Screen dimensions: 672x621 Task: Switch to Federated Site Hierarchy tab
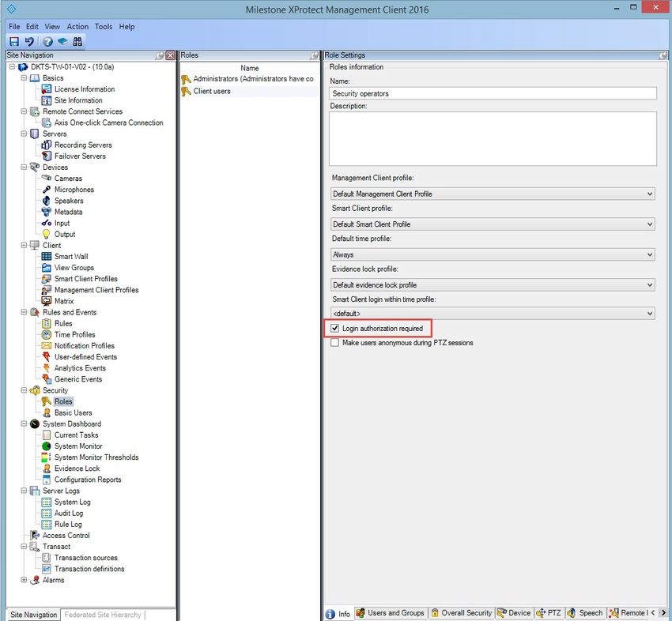coord(103,615)
